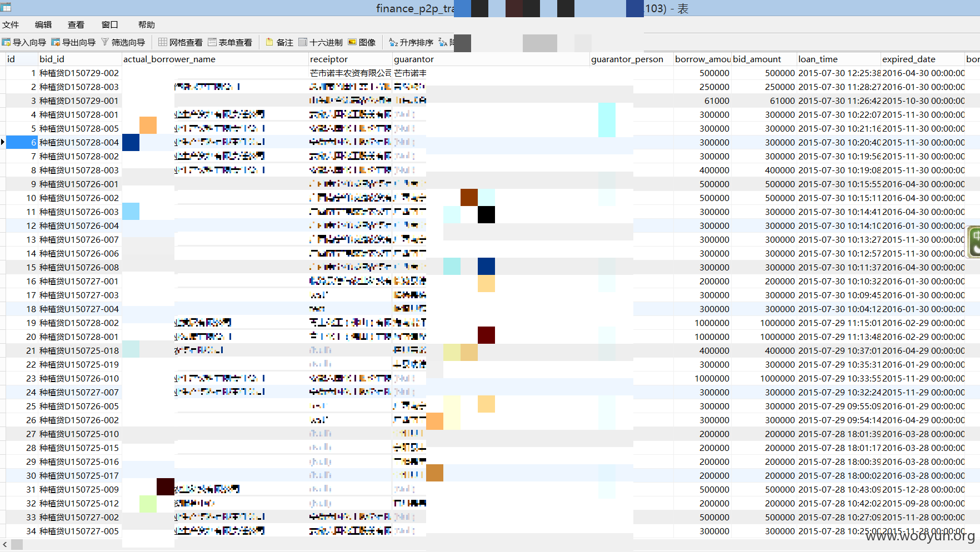Select the row with id 19
980x552 pixels.
(31, 323)
